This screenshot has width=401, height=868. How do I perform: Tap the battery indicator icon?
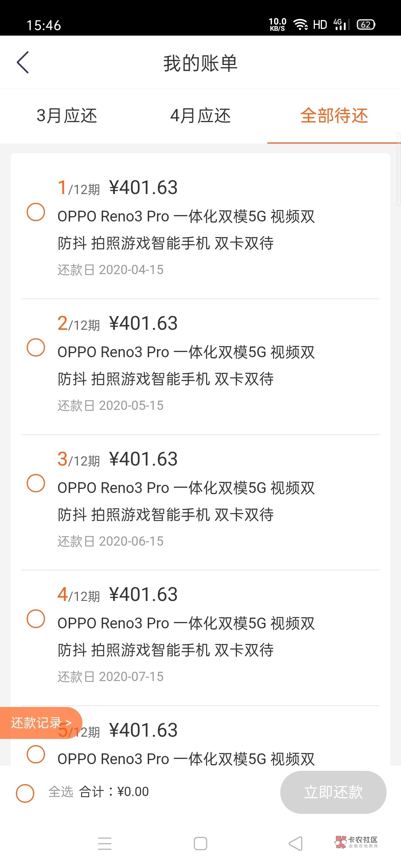(x=366, y=24)
